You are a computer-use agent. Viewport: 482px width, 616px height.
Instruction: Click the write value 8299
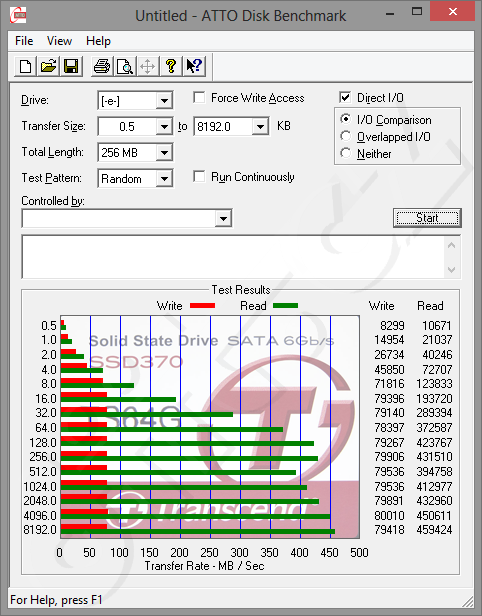click(x=392, y=325)
